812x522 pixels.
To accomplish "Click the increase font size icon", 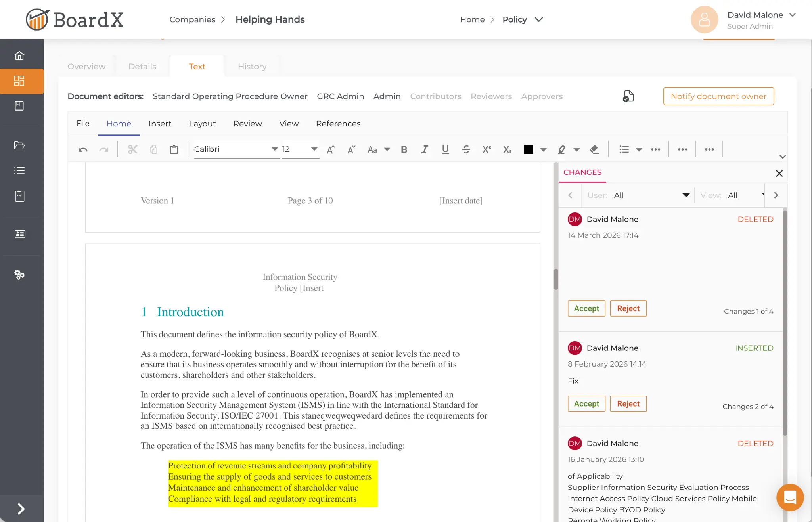I will pyautogui.click(x=331, y=149).
